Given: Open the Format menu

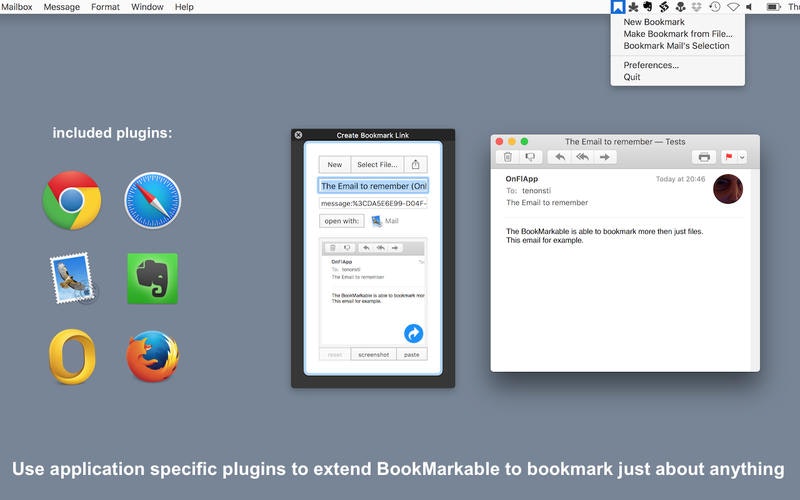Looking at the screenshot, I should pos(105,7).
